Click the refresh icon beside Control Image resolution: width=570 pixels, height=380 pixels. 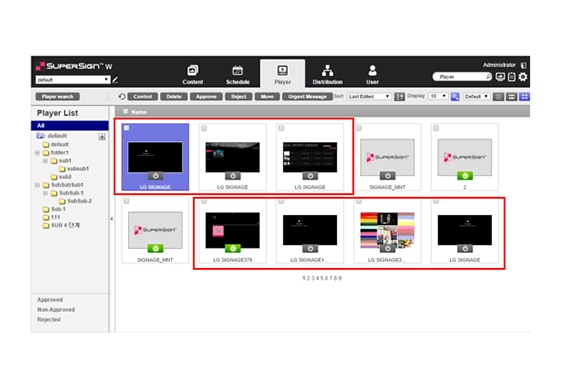coord(122,96)
